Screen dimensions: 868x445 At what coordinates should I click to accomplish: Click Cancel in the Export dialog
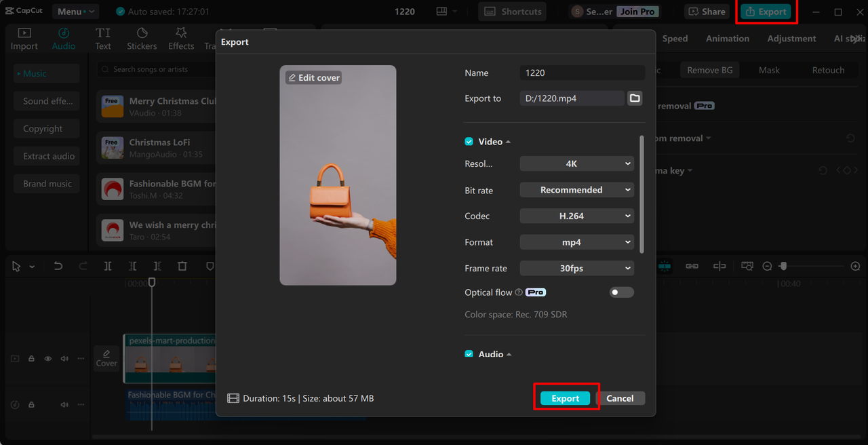click(620, 398)
